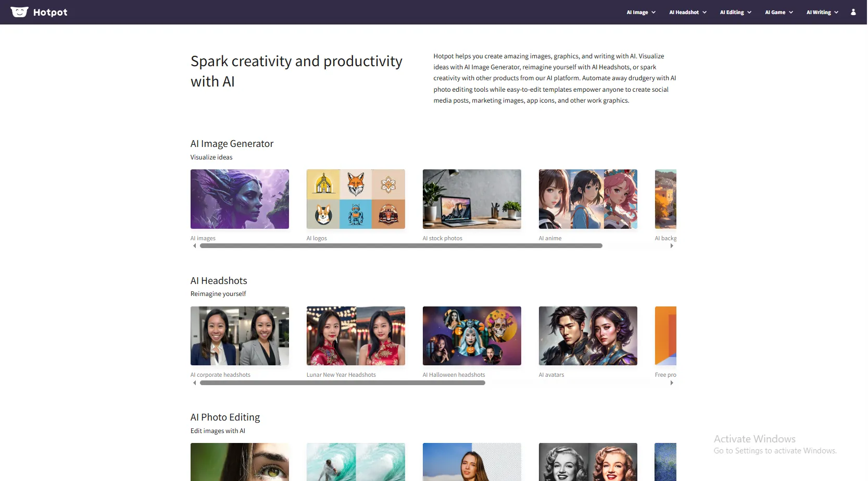
Task: Click the AI stock photos caption link
Action: click(443, 238)
